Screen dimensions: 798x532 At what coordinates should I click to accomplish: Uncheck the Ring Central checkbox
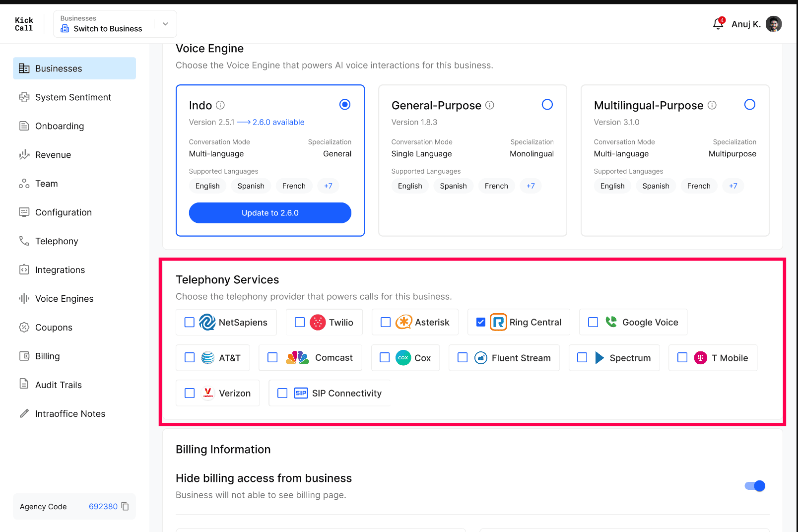pos(481,322)
